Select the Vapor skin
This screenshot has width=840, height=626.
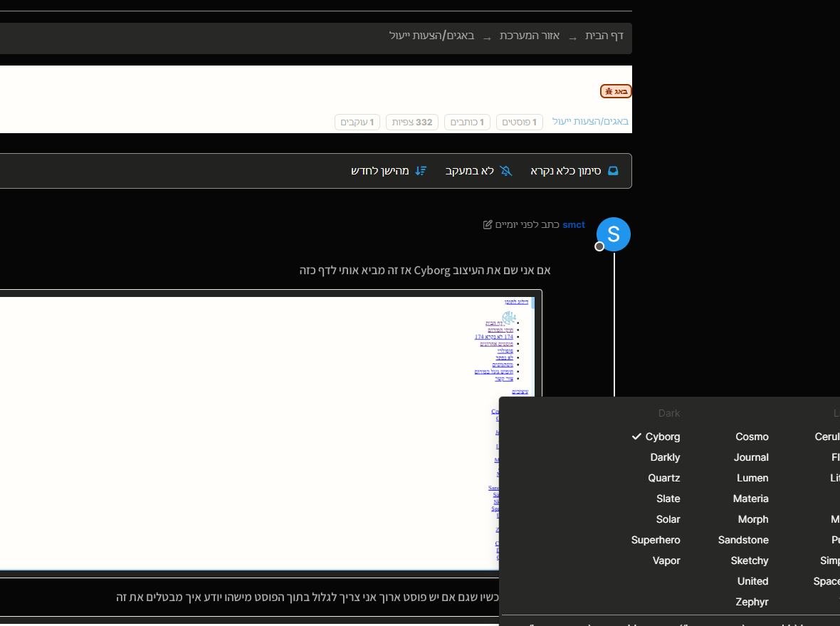coord(666,560)
